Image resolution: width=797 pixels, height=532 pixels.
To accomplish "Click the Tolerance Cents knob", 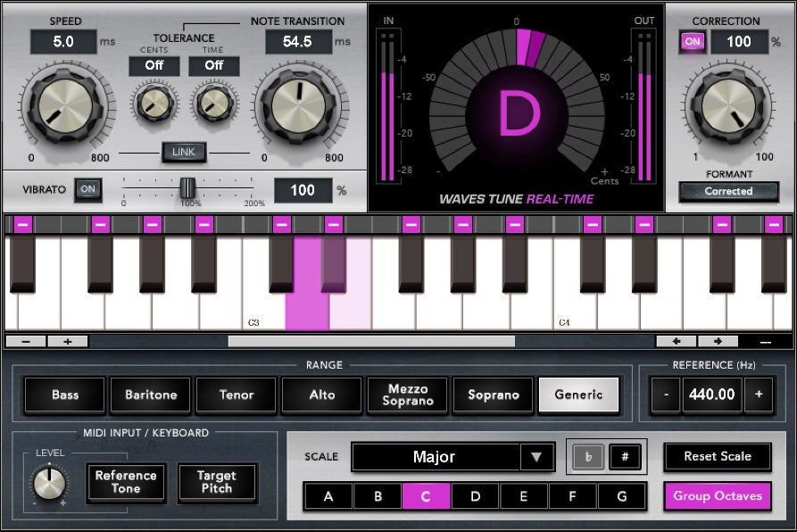I will click(x=154, y=104).
